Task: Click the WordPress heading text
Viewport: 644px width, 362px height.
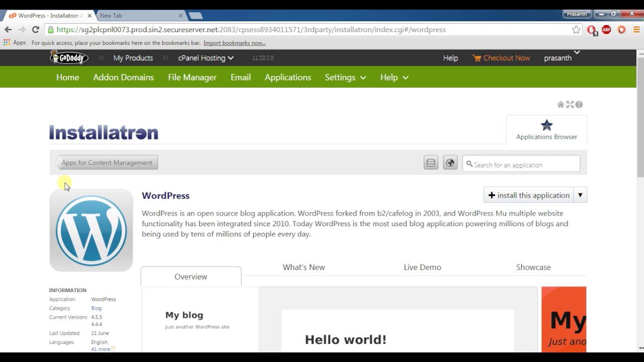Action: pos(166,196)
